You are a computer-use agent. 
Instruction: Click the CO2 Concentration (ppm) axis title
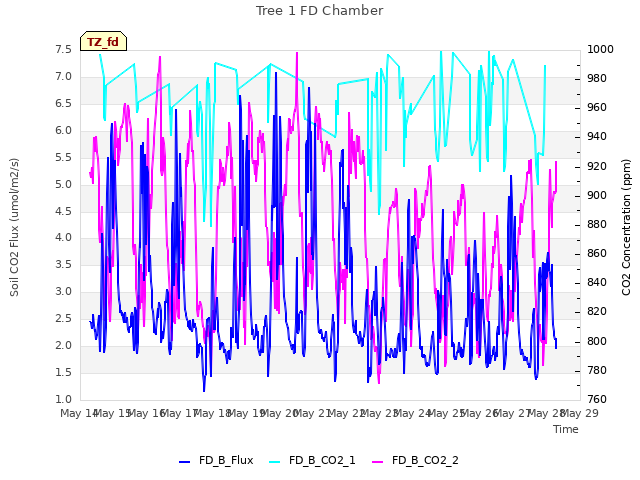pyautogui.click(x=626, y=227)
